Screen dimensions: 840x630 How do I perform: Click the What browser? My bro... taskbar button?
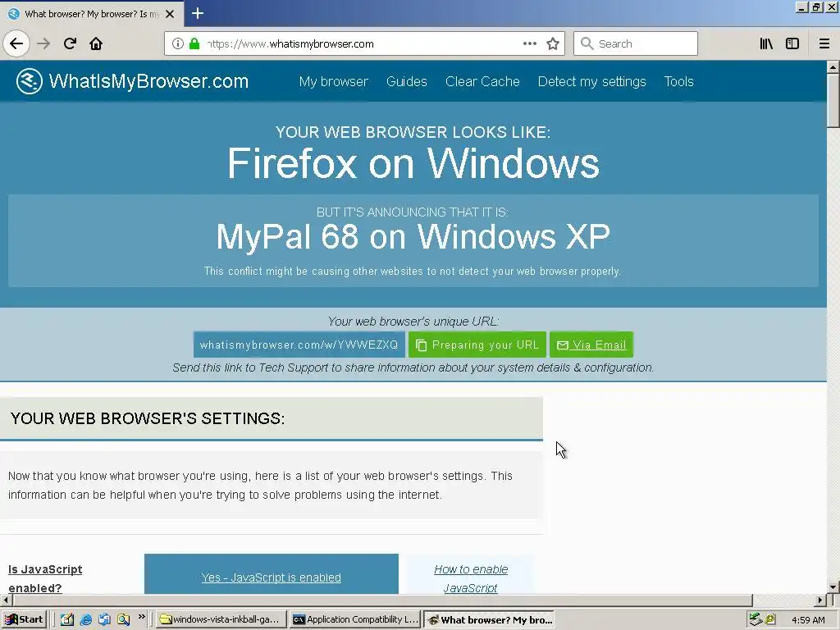(489, 620)
